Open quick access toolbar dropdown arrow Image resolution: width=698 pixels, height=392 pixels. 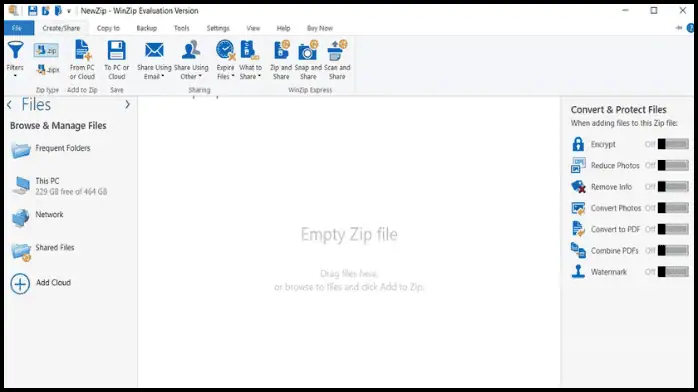tap(69, 11)
